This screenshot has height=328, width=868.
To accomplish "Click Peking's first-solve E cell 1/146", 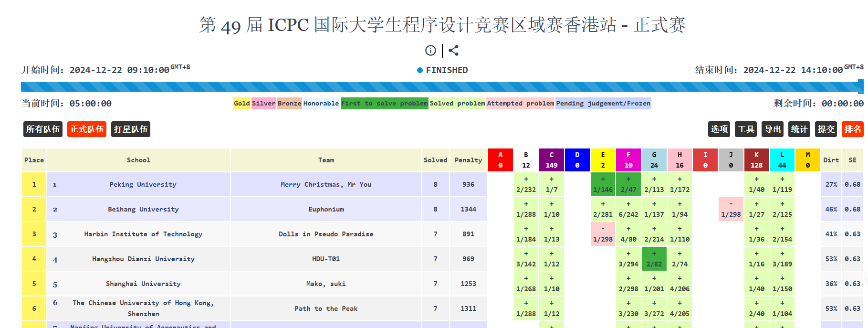I will 603,184.
